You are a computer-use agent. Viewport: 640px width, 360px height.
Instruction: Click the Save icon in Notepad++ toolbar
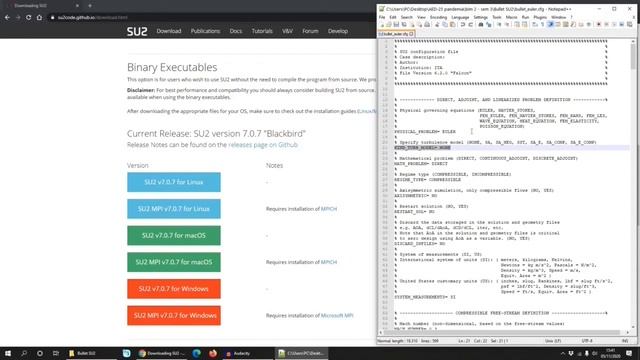[x=396, y=24]
